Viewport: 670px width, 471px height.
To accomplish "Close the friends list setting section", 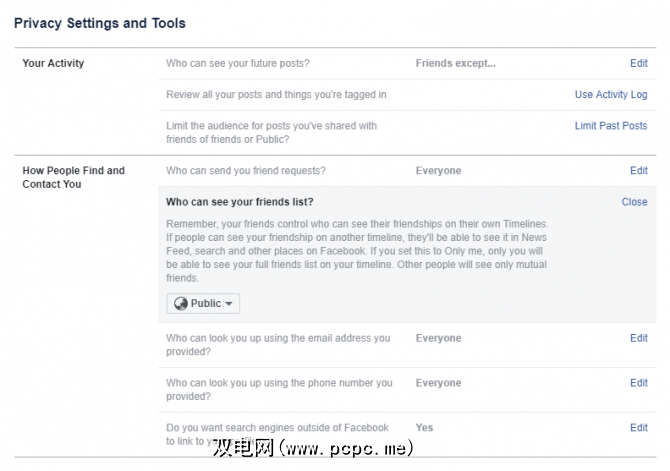I will pos(634,202).
